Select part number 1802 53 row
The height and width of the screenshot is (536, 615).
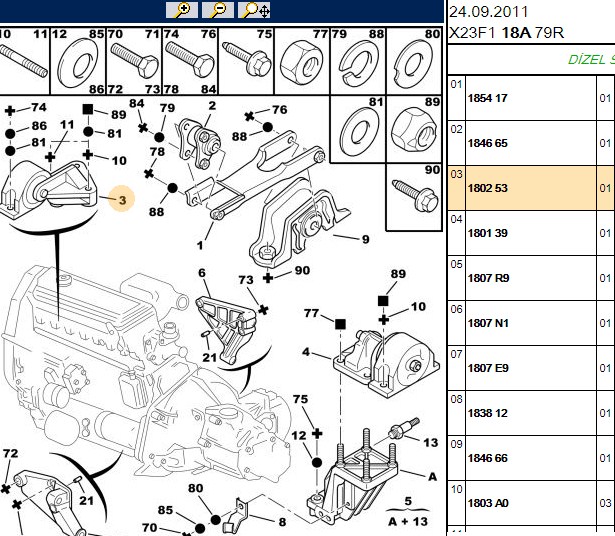531,188
